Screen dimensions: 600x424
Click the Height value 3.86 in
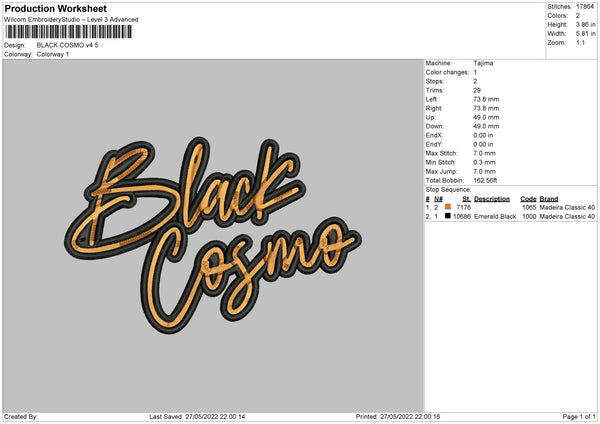pos(586,24)
